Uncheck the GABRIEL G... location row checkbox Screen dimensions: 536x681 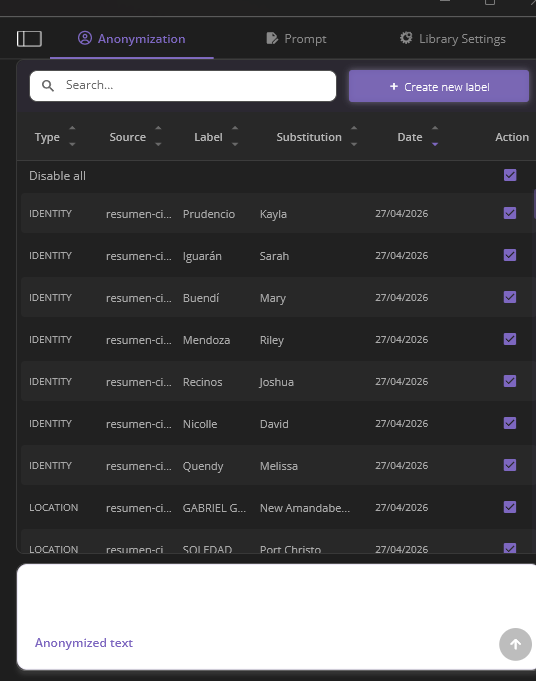[510, 507]
